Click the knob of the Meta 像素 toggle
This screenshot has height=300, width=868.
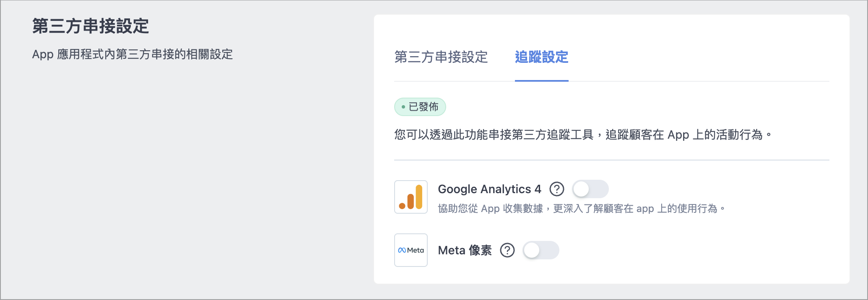532,251
